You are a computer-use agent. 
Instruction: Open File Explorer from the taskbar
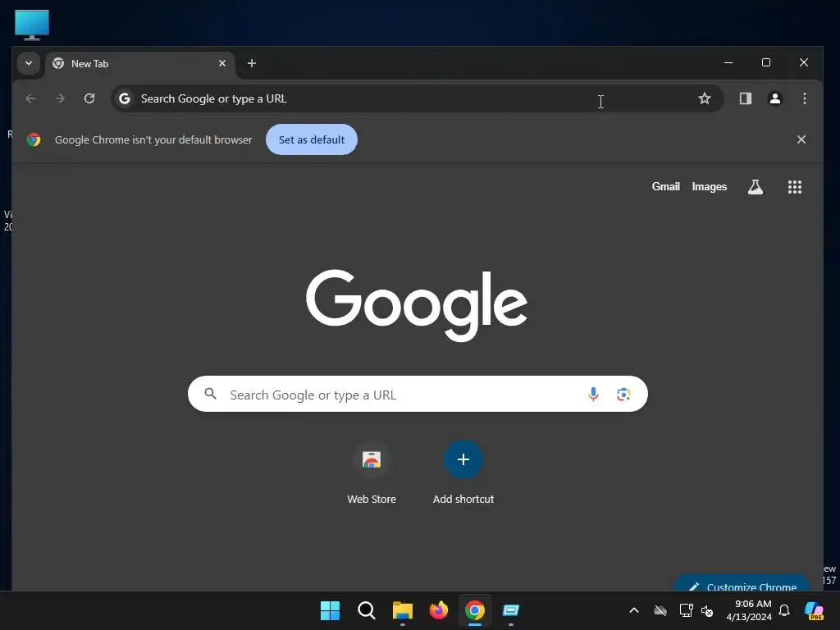tap(402, 610)
